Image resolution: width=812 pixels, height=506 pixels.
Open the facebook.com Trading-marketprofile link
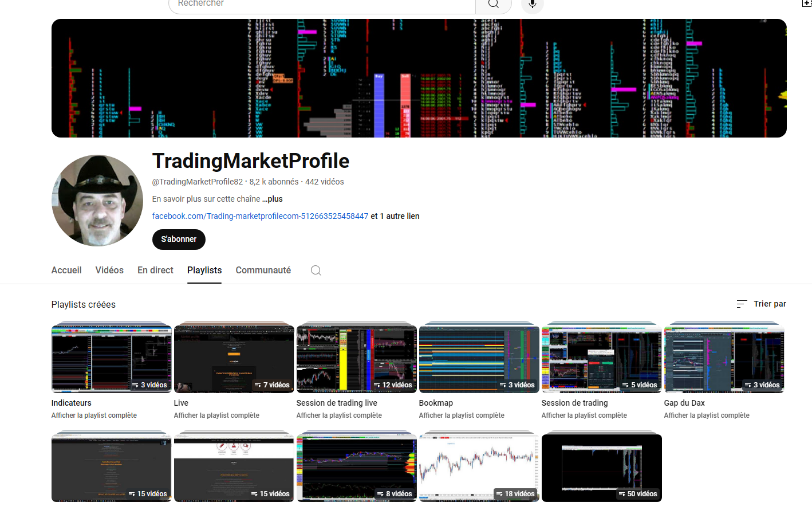pyautogui.click(x=260, y=216)
